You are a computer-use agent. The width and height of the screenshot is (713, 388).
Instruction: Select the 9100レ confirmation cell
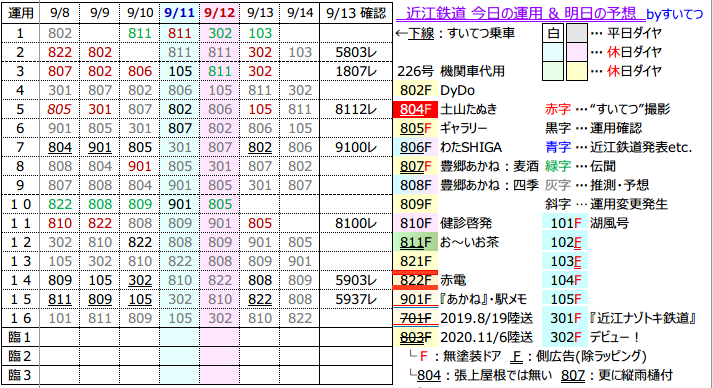point(356,147)
